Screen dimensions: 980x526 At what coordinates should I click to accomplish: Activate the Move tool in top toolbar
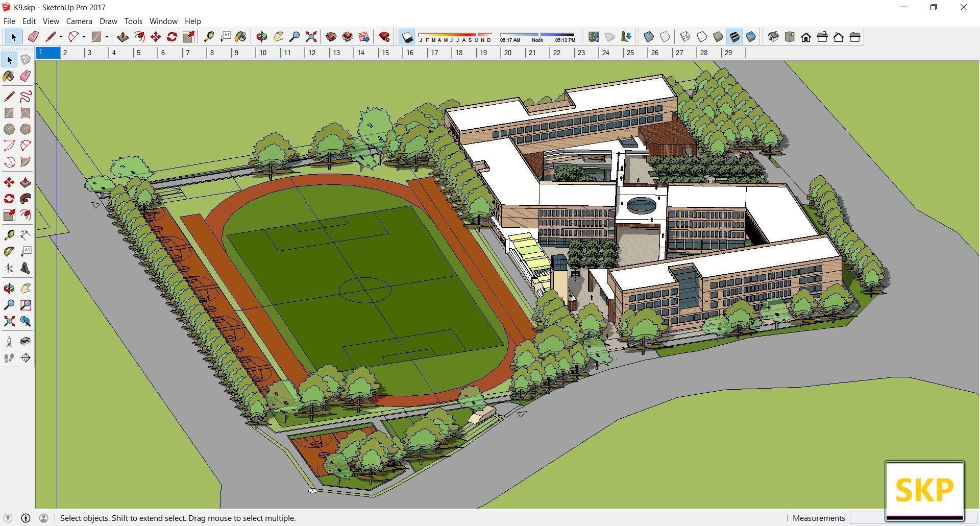point(156,37)
